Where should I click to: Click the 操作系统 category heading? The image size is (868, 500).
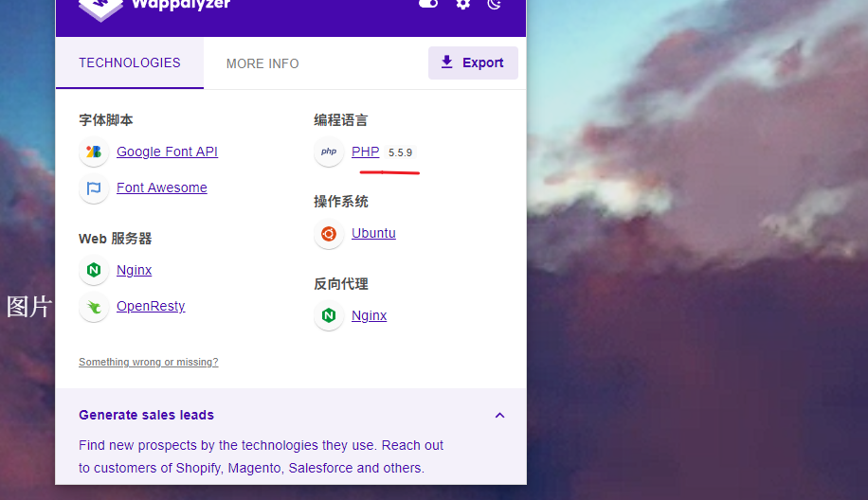coord(340,202)
